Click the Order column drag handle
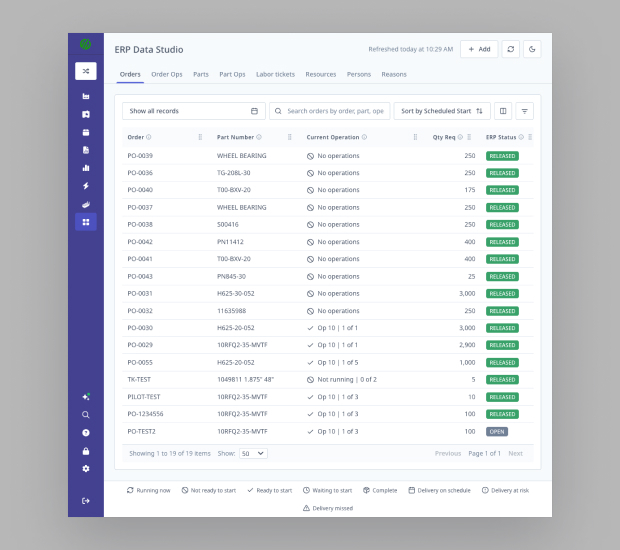The height and width of the screenshot is (550, 620). pos(200,137)
